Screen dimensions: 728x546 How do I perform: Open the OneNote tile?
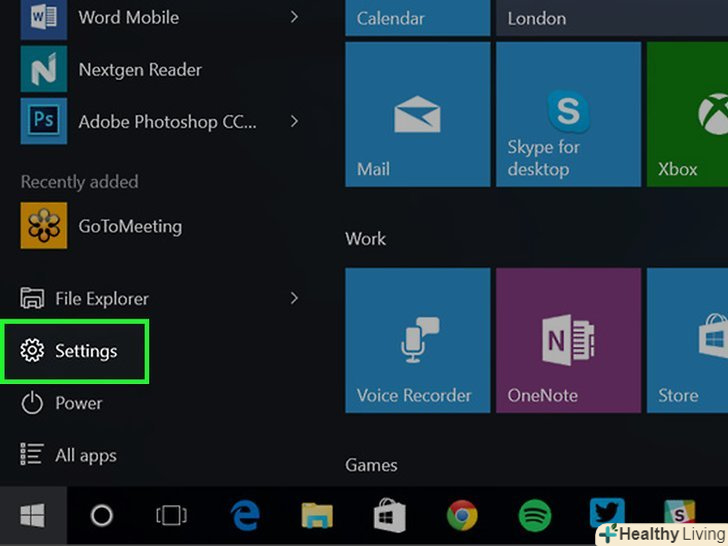[x=568, y=340]
